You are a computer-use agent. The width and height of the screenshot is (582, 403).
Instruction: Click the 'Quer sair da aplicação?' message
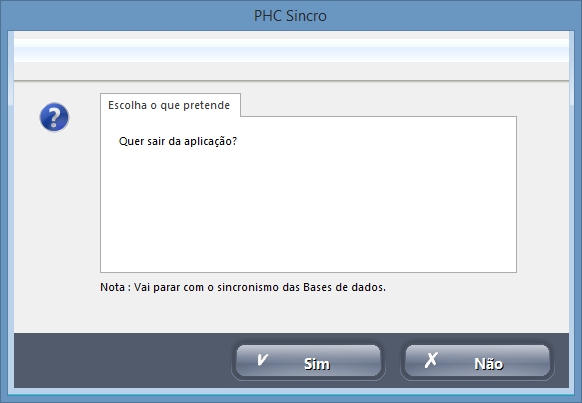point(178,141)
